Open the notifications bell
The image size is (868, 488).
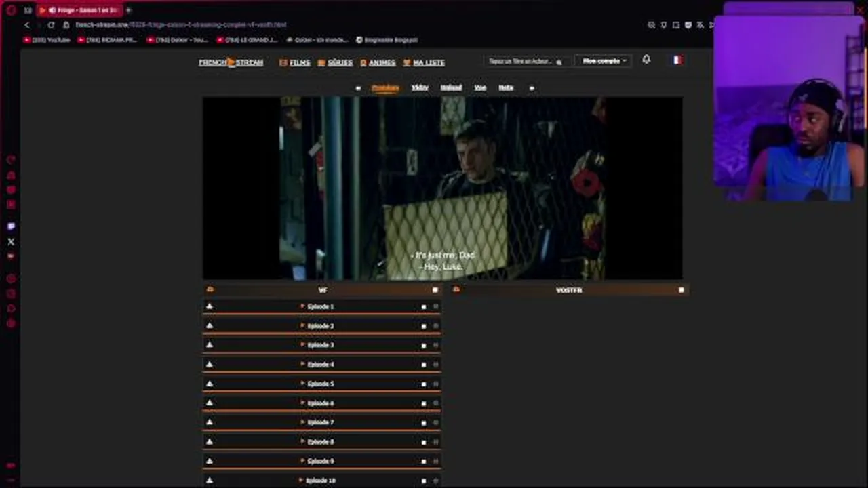pyautogui.click(x=646, y=60)
